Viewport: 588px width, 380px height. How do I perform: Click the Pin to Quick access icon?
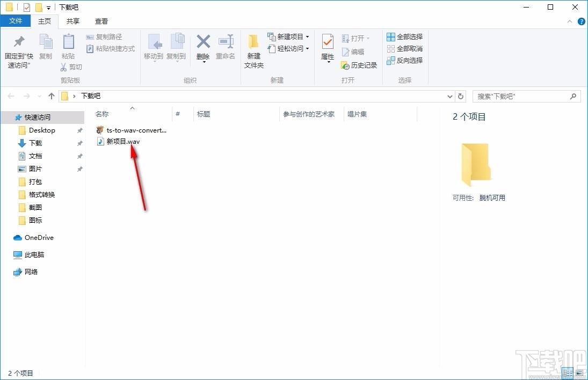coord(19,42)
